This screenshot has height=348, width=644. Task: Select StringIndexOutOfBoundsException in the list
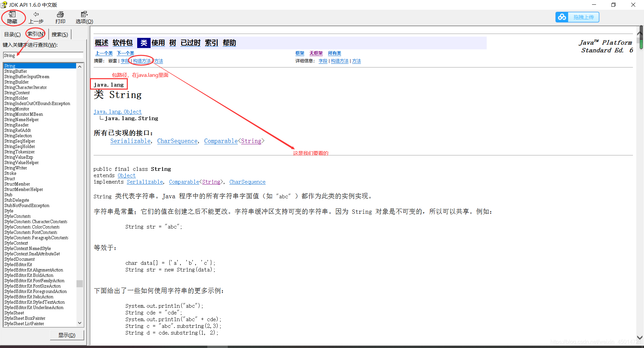pos(37,103)
